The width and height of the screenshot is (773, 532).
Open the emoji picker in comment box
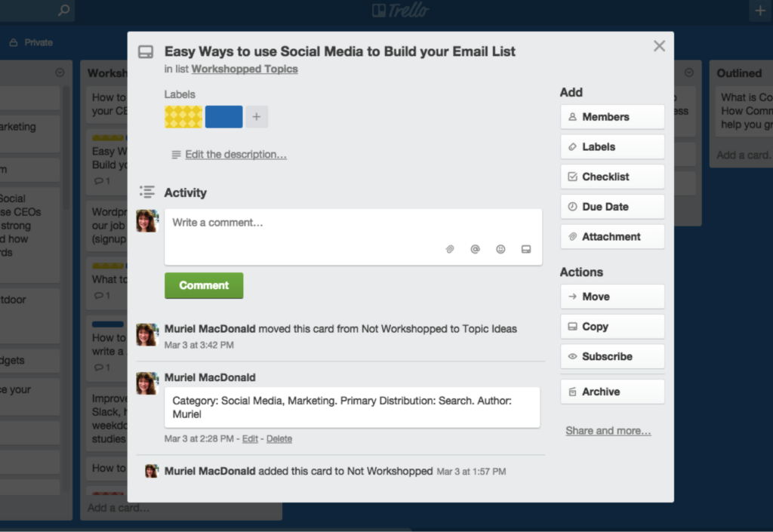point(500,249)
